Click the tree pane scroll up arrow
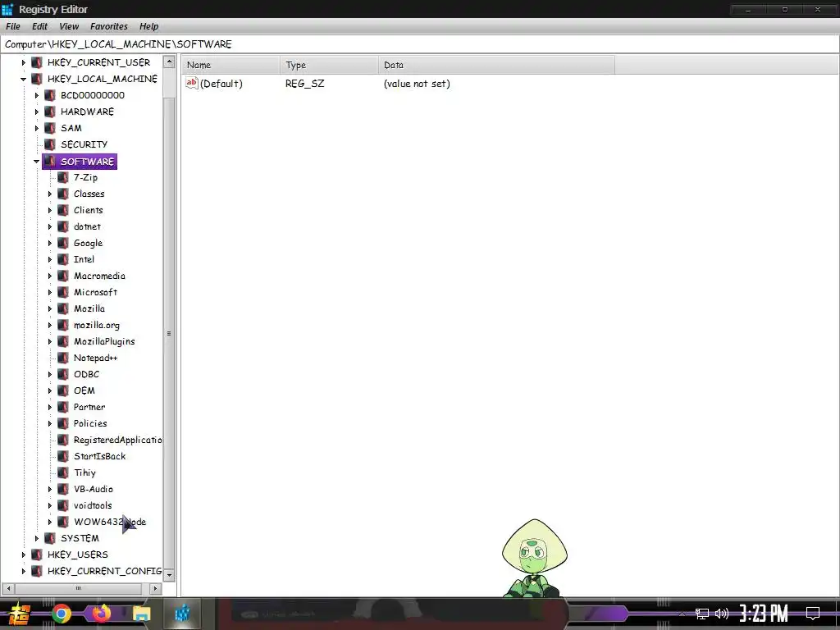840x630 pixels. (169, 62)
